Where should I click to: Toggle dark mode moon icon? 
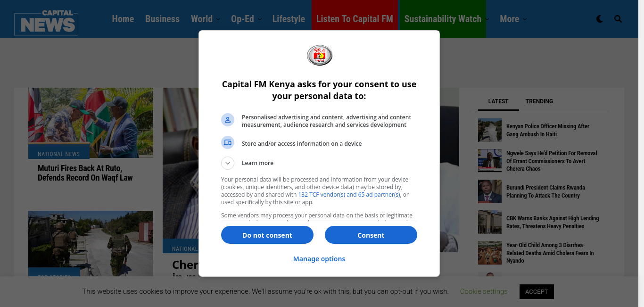pos(600,19)
